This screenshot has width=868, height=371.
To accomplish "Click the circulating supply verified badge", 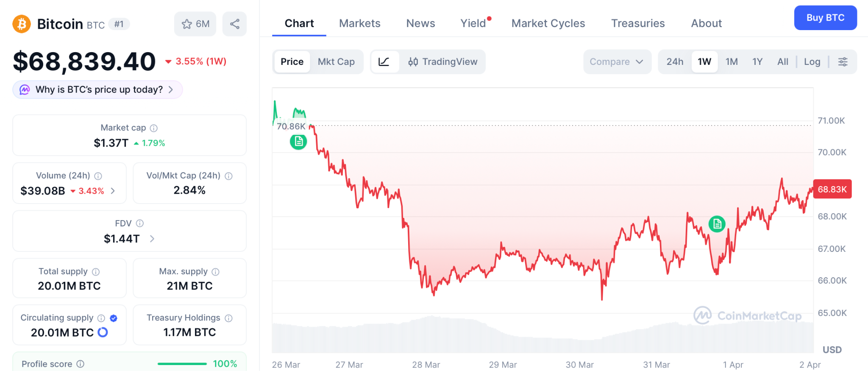I will [114, 318].
